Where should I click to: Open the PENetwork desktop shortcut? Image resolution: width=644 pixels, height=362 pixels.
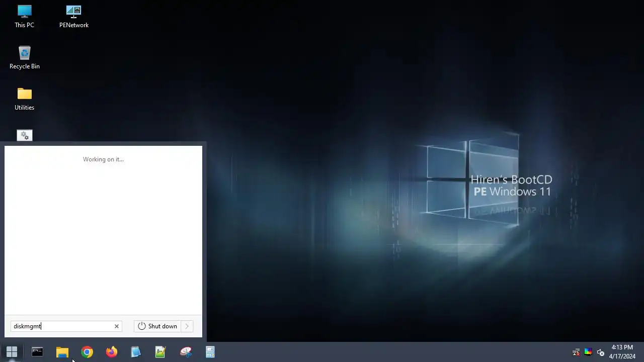click(73, 16)
